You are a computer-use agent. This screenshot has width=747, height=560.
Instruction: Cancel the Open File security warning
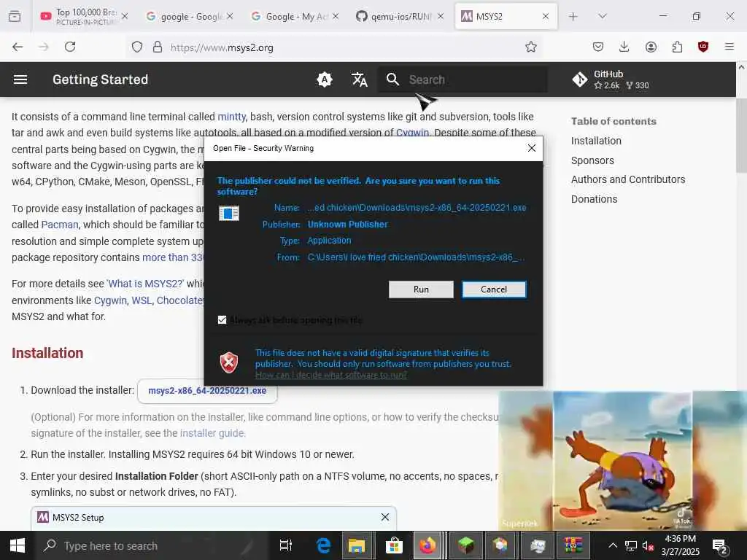[494, 289]
